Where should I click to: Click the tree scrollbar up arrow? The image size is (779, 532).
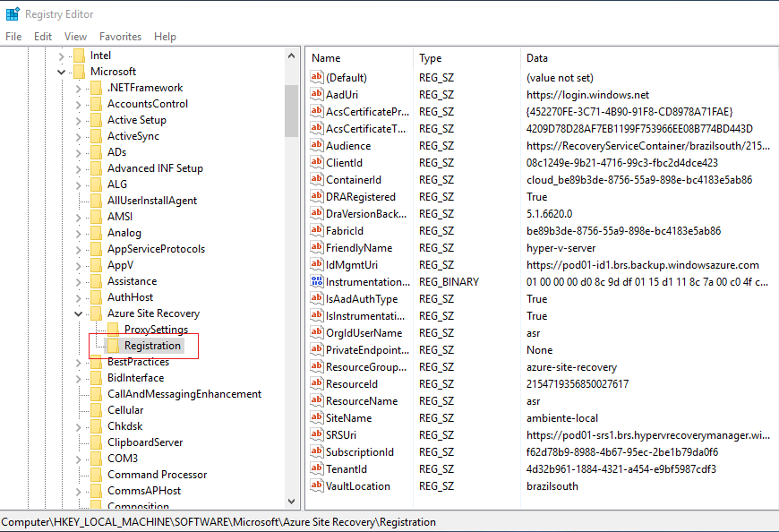pyautogui.click(x=292, y=56)
